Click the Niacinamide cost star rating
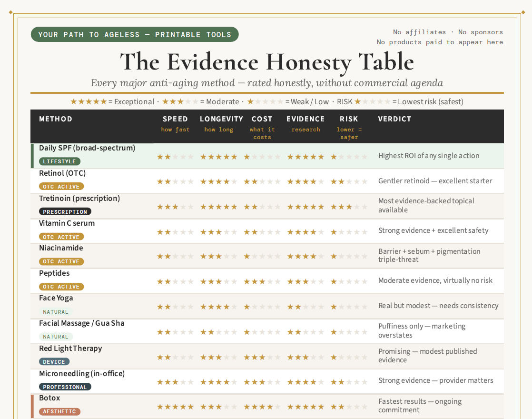 pos(262,256)
